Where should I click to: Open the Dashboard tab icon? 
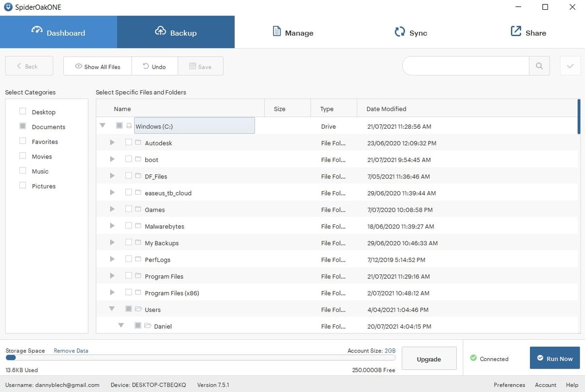[x=38, y=30]
